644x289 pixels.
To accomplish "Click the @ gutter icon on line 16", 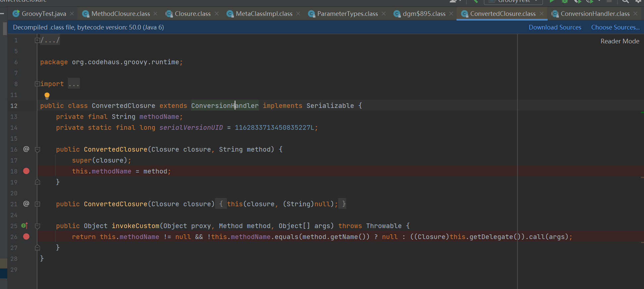I will pos(26,149).
